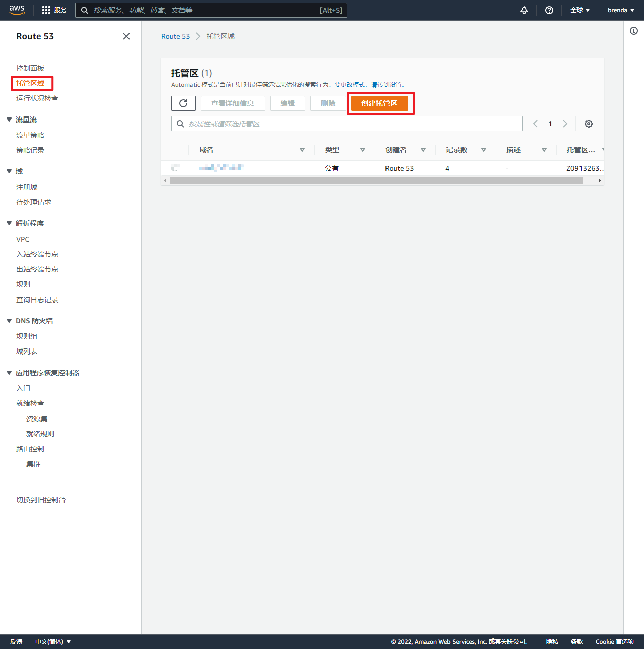Image resolution: width=644 pixels, height=649 pixels.
Task: Open 查询日志记录 in the sidebar
Action: click(37, 300)
